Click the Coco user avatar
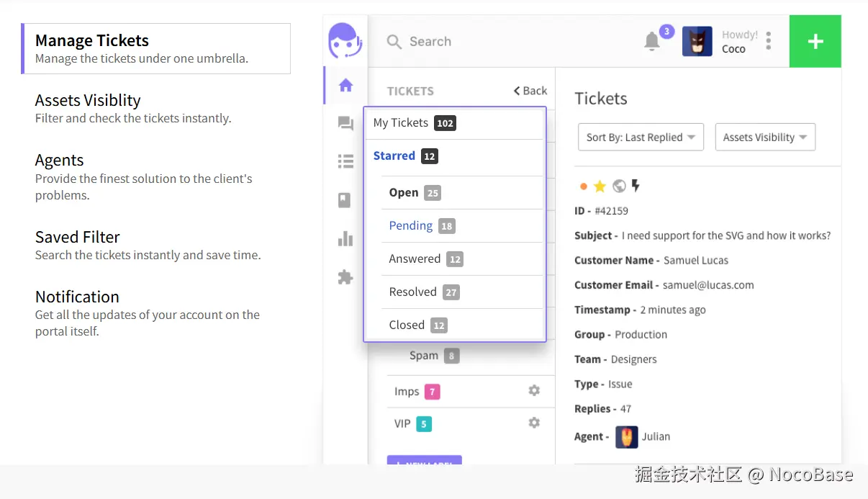This screenshot has width=868, height=499. point(697,42)
